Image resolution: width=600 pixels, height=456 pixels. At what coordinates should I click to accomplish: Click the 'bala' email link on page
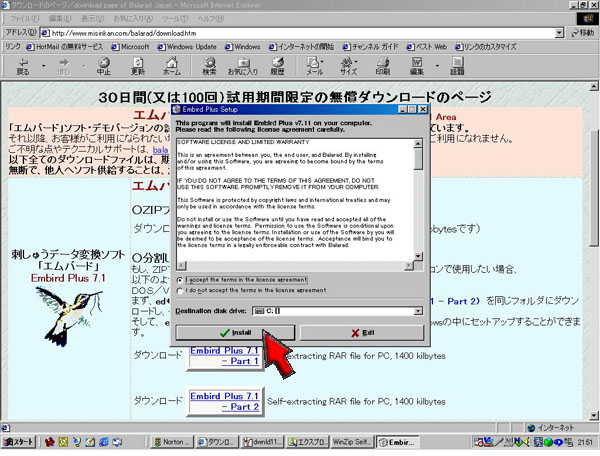[160, 150]
